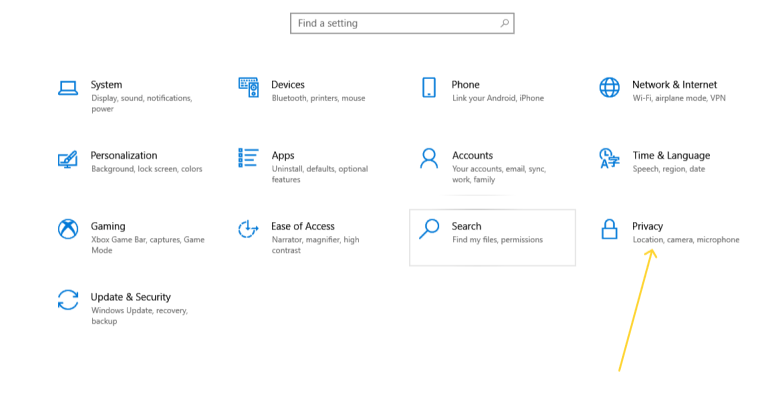The width and height of the screenshot is (775, 416).
Task: Click the magnifier icon in the search box
Action: (x=504, y=23)
